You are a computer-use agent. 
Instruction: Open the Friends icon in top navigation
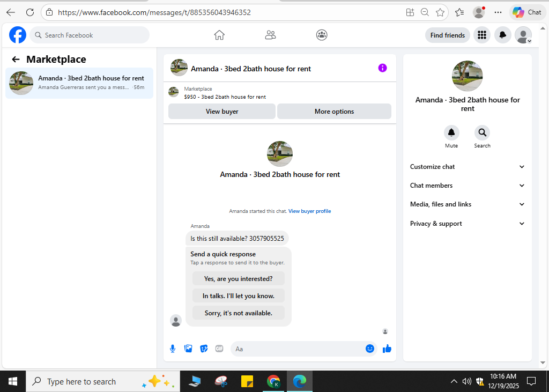(x=270, y=35)
